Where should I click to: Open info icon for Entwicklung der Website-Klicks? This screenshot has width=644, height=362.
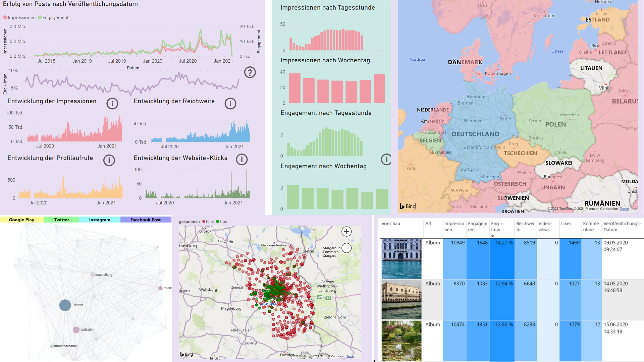(242, 159)
